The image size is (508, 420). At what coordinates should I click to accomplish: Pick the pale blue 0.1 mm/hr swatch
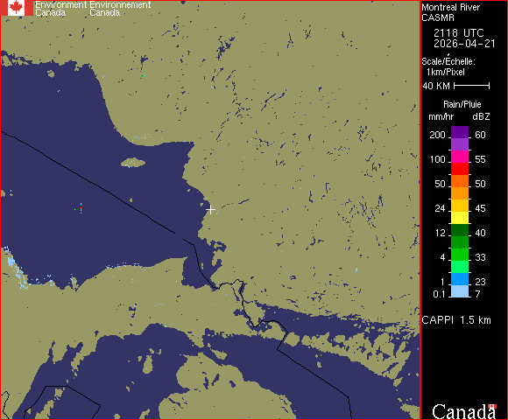coord(460,291)
